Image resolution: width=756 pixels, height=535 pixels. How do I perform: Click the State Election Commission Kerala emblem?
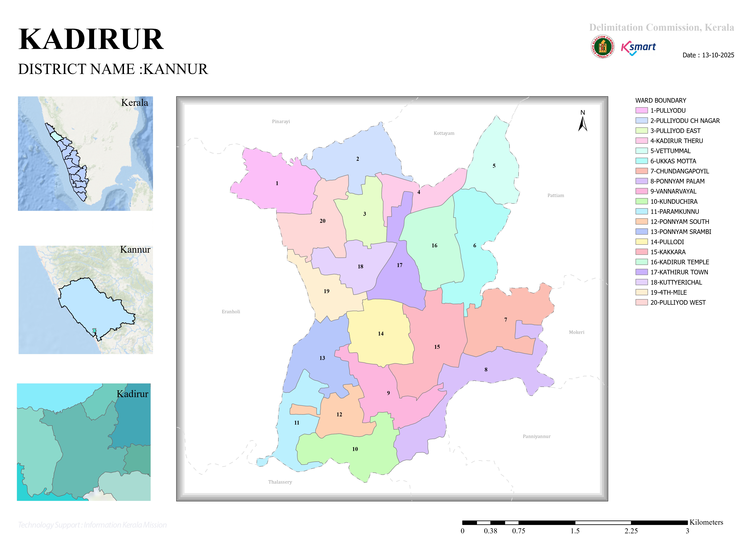[603, 47]
